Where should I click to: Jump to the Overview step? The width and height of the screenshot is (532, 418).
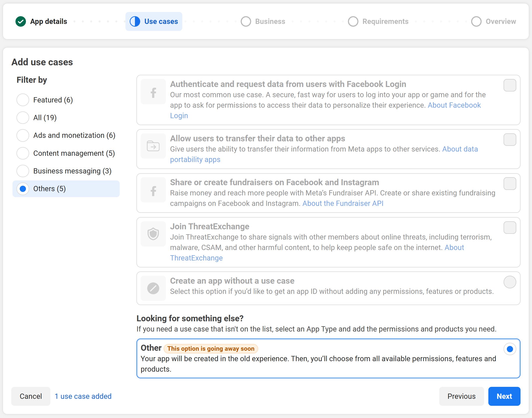point(494,21)
